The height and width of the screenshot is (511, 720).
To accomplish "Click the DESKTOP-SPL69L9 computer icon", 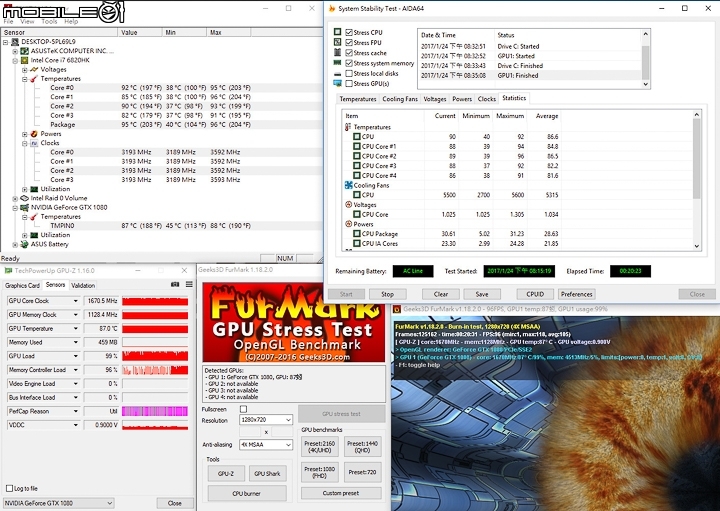I will click(16, 42).
